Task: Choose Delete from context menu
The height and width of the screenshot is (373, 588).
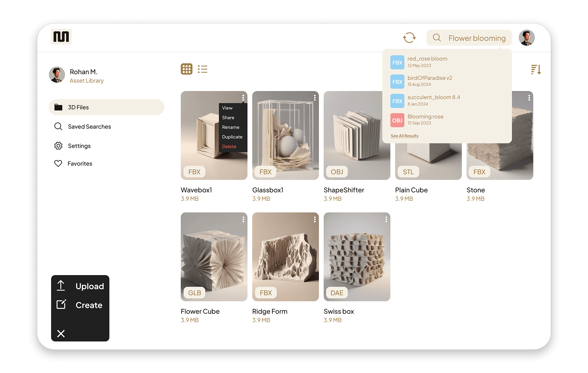Action: (x=229, y=146)
